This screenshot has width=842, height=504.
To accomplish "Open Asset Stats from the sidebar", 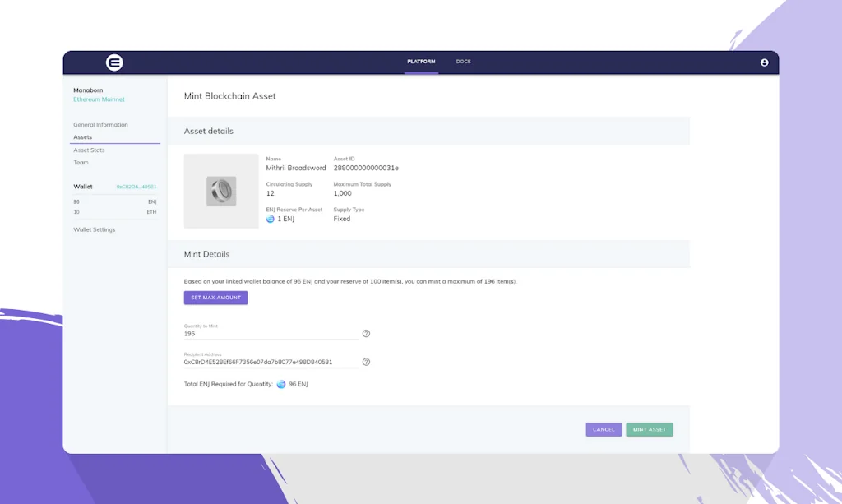I will tap(89, 150).
